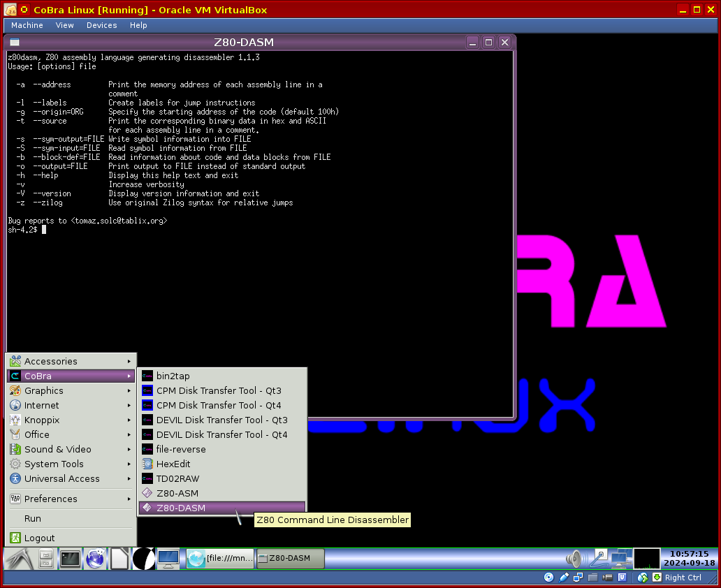
Task: Open the network connection tray icon
Action: point(618,559)
